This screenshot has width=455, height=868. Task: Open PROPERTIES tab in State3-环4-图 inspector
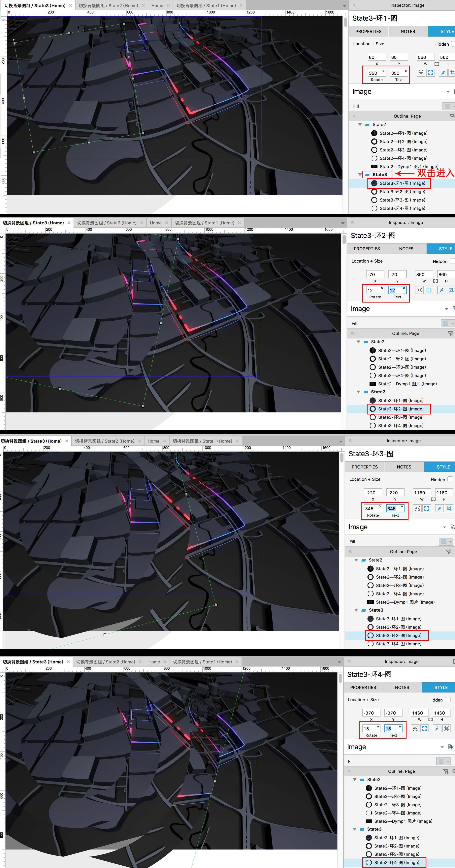tap(363, 687)
